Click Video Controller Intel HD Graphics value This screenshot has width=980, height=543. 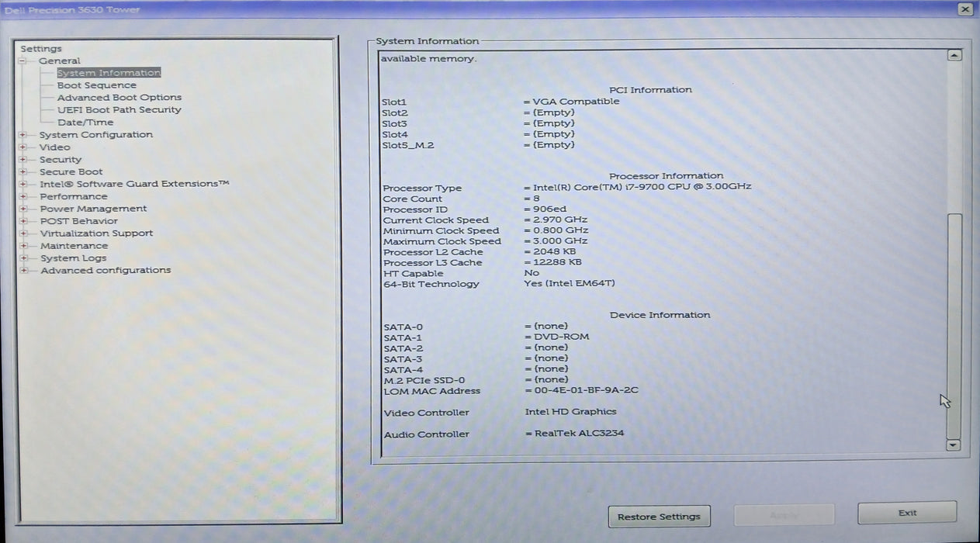(570, 412)
